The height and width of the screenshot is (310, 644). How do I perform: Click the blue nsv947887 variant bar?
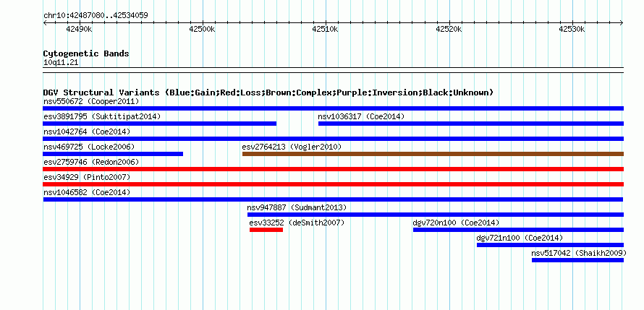coord(436,215)
